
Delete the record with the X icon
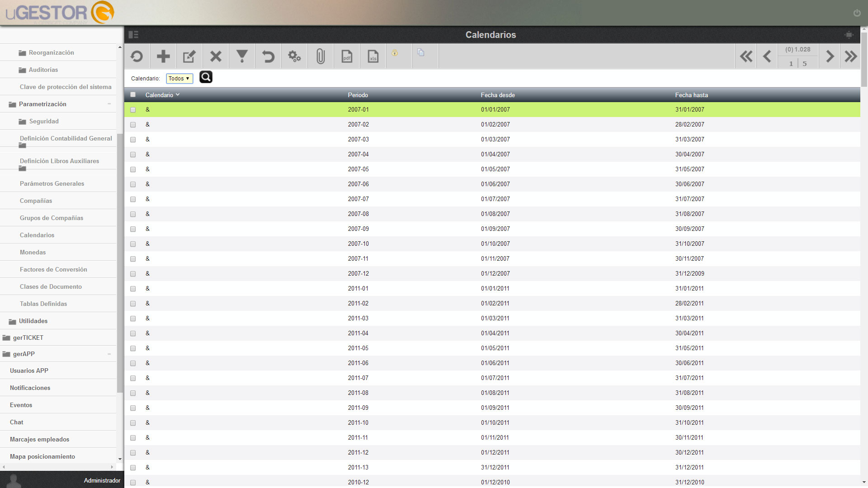[216, 56]
